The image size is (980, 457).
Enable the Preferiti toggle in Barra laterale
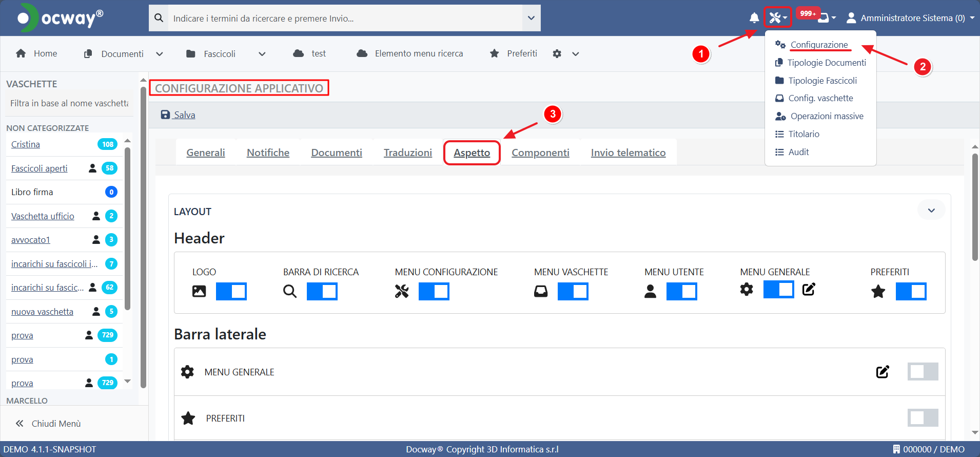pos(922,418)
